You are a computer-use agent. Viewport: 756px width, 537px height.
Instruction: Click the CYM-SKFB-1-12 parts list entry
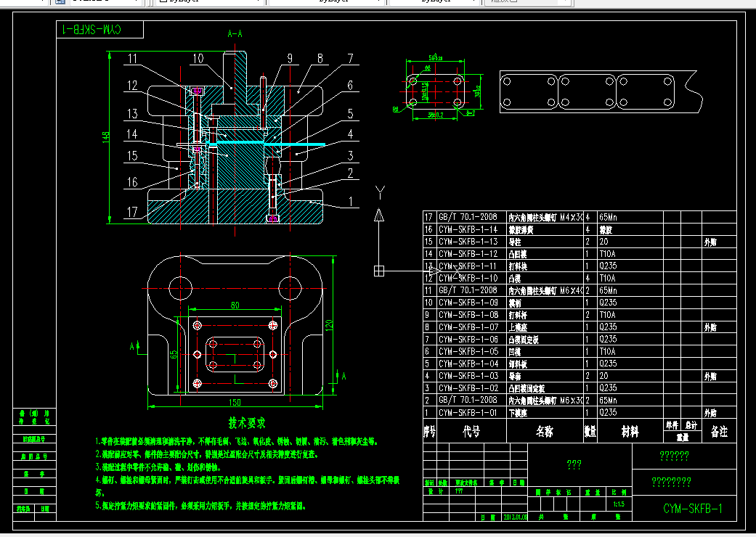[x=468, y=253]
